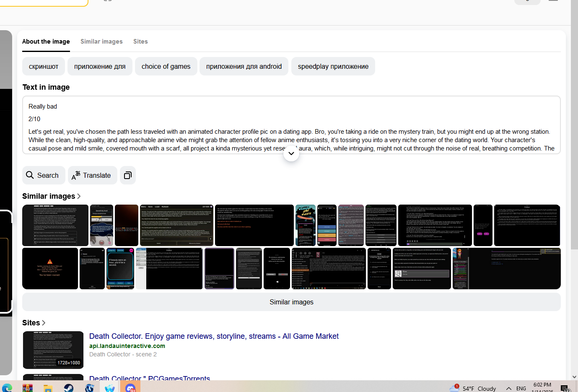The image size is (578, 392).
Task: Open Steam from taskbar
Action: click(69, 388)
